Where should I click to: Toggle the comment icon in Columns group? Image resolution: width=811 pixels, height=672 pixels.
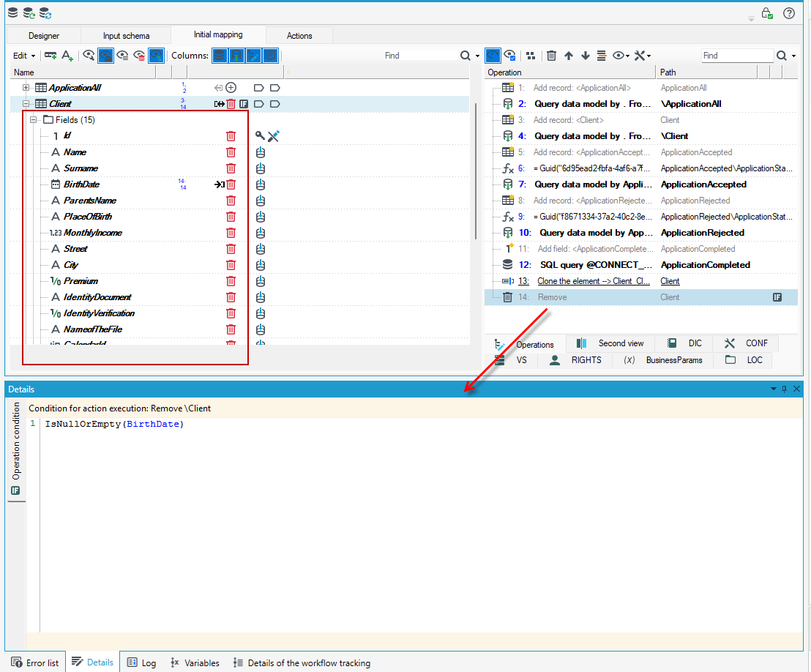[x=271, y=56]
